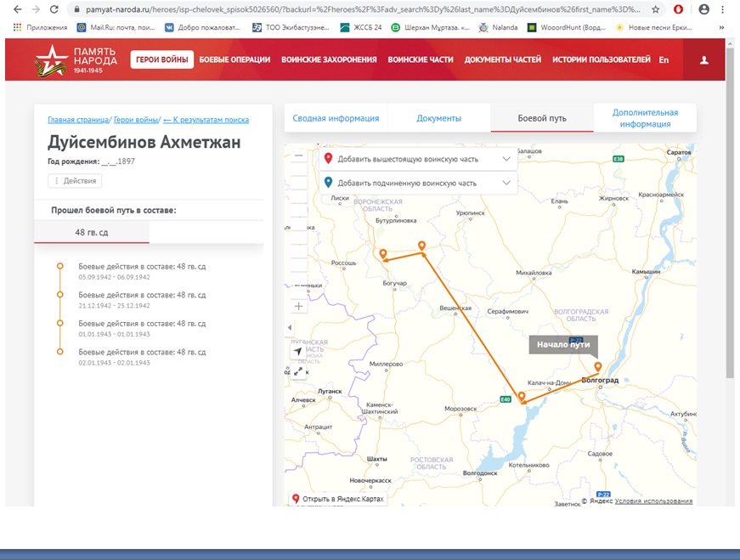This screenshot has width=740, height=560.
Task: Bookmark this page with the star icon
Action: click(655, 9)
